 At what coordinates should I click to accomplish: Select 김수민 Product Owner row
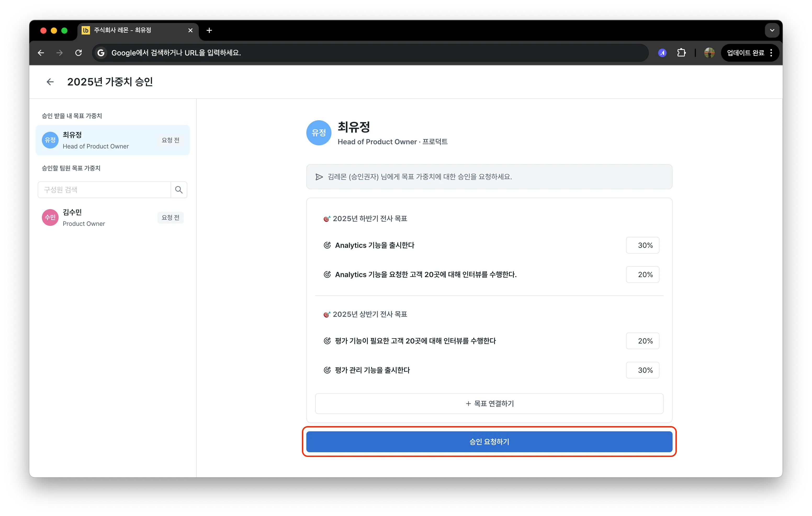coord(113,217)
